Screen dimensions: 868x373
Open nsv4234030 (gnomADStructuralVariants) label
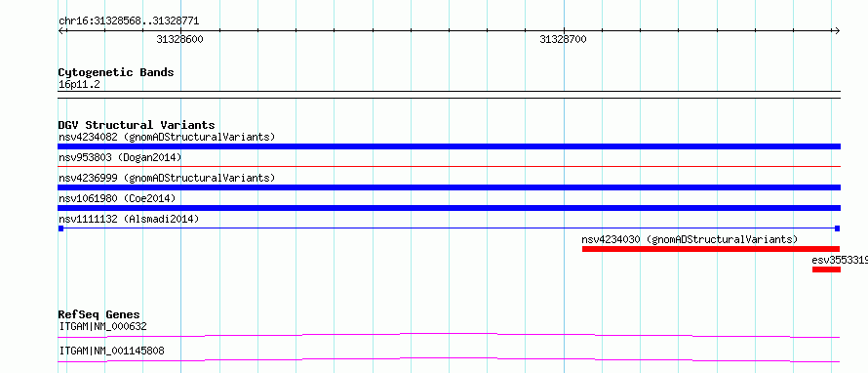click(690, 239)
